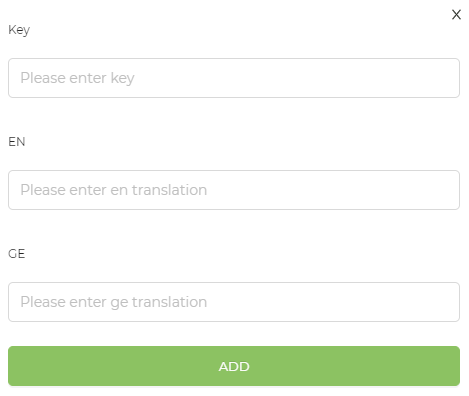Screen dimensions: 469x396
Task: Activate the textbox under the Key label
Action: tap(234, 78)
